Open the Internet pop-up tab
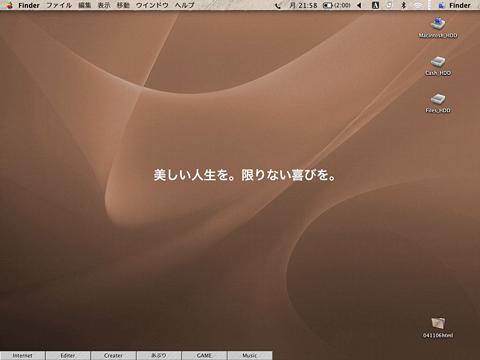 22,355
